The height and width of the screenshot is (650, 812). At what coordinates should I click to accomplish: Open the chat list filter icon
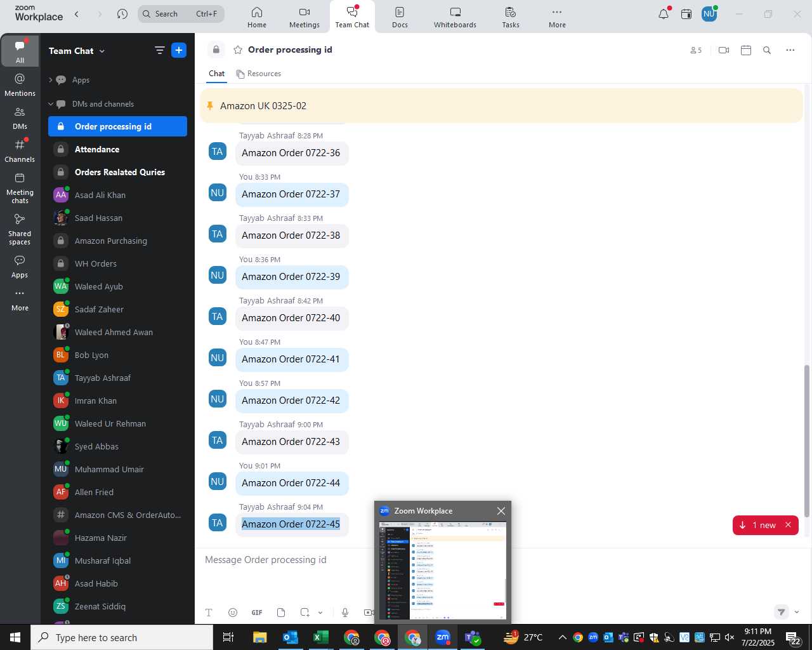coord(159,51)
